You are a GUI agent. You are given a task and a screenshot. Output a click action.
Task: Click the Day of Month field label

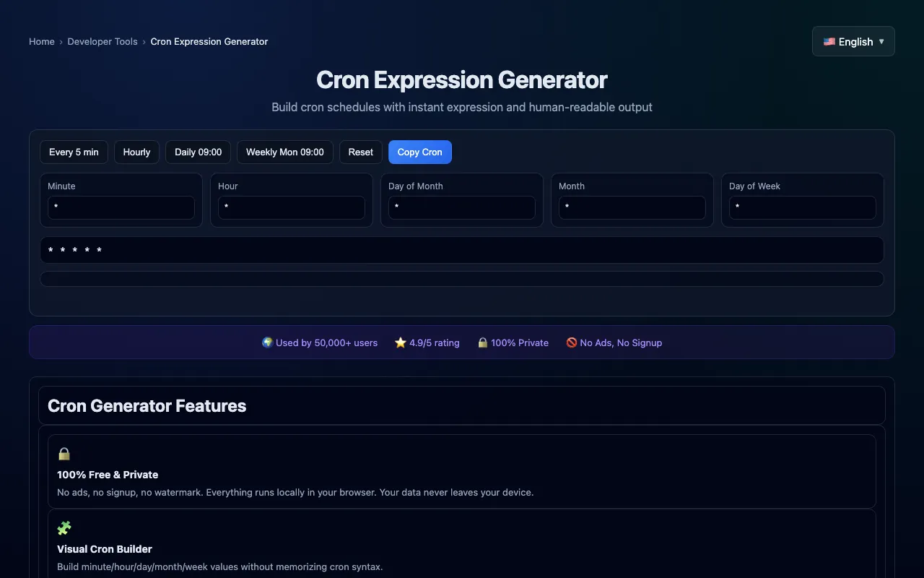click(416, 186)
